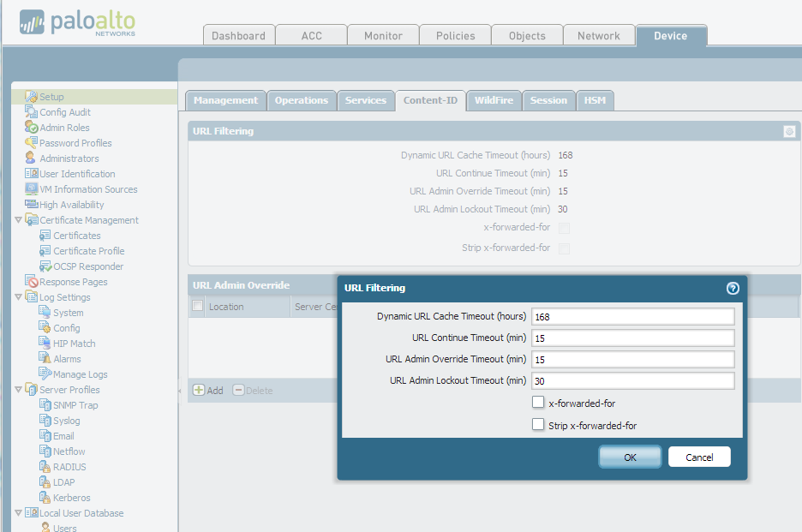Click the Syslog icon
Screen dimensions: 802x532
45,420
